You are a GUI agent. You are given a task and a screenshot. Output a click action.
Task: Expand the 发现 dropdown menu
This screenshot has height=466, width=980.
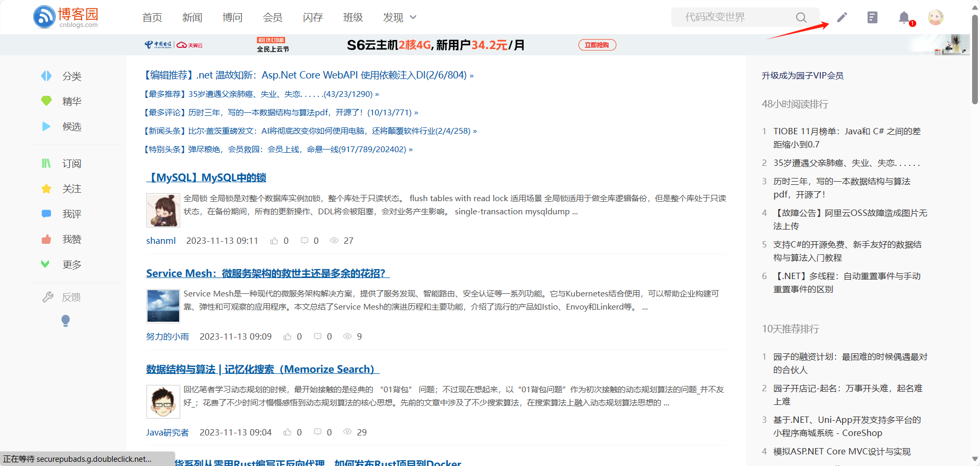[399, 17]
